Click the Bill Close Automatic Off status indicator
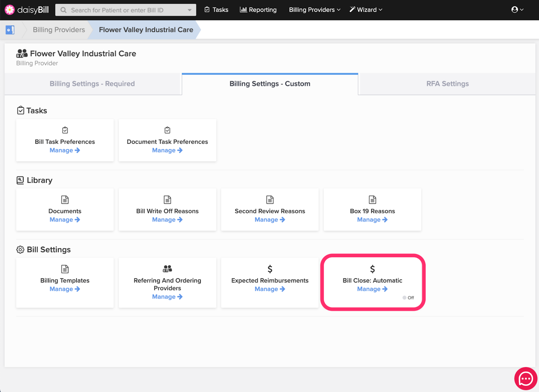This screenshot has height=392, width=539. [x=408, y=298]
